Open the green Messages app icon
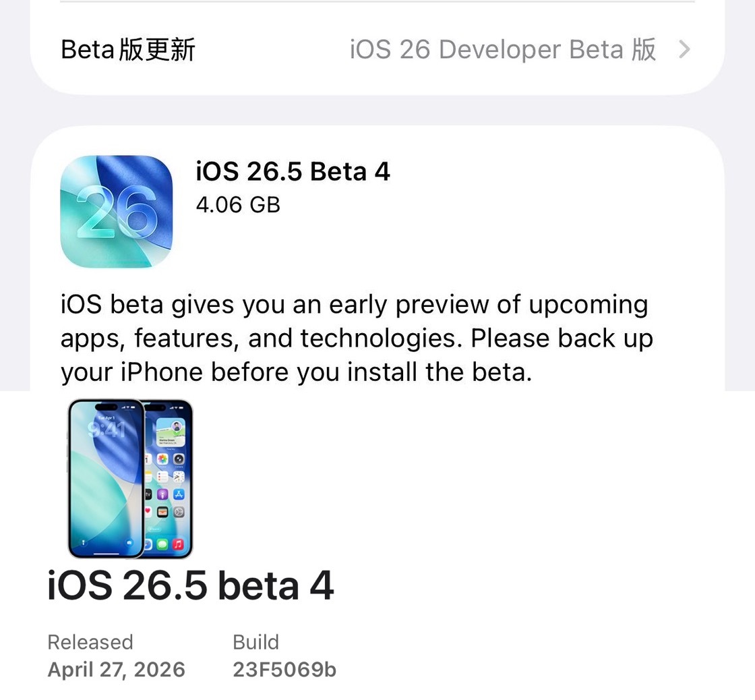This screenshot has height=700, width=755. point(162,545)
